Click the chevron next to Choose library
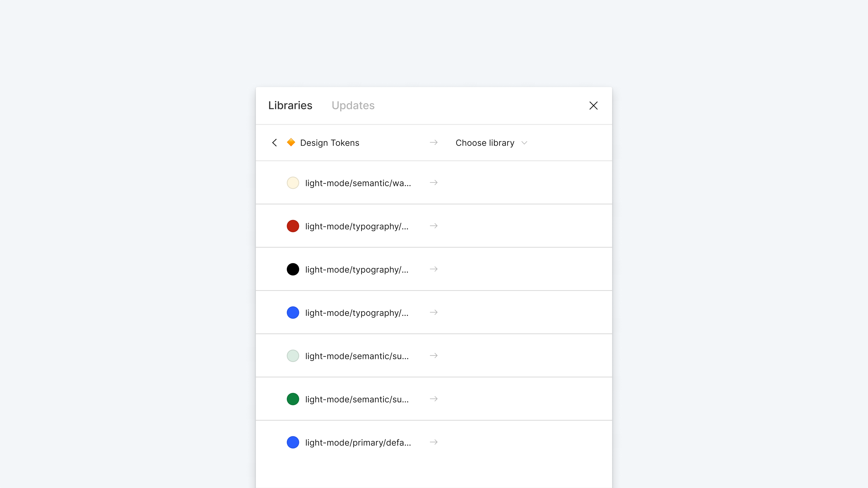This screenshot has width=868, height=488. point(524,143)
